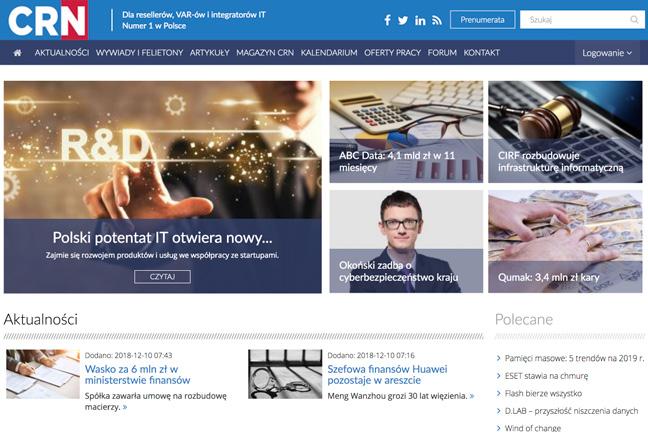648x432 pixels.
Task: Open 'Wasko za 6 mln zł' article link
Action: pyautogui.click(x=137, y=375)
